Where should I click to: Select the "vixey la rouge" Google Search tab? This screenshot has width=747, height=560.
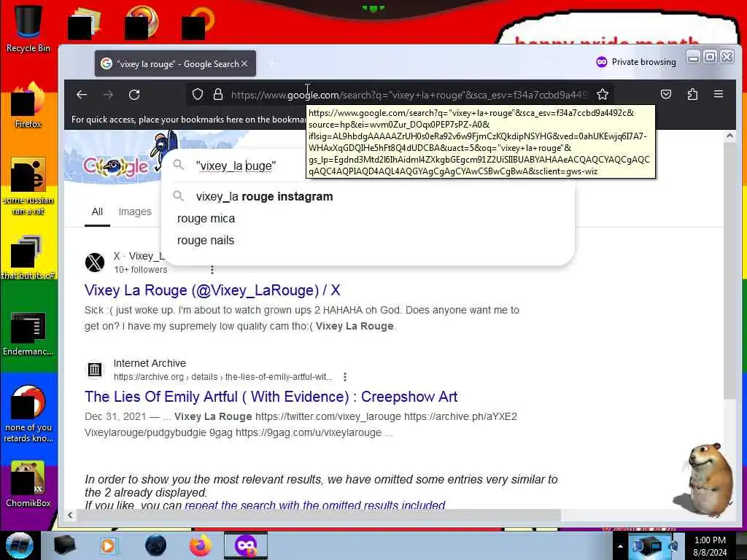[x=175, y=63]
